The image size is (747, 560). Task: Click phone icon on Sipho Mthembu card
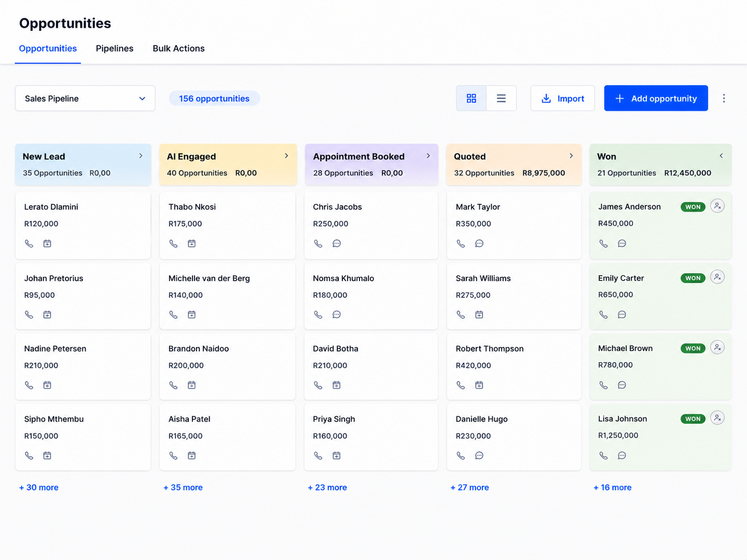tap(29, 455)
